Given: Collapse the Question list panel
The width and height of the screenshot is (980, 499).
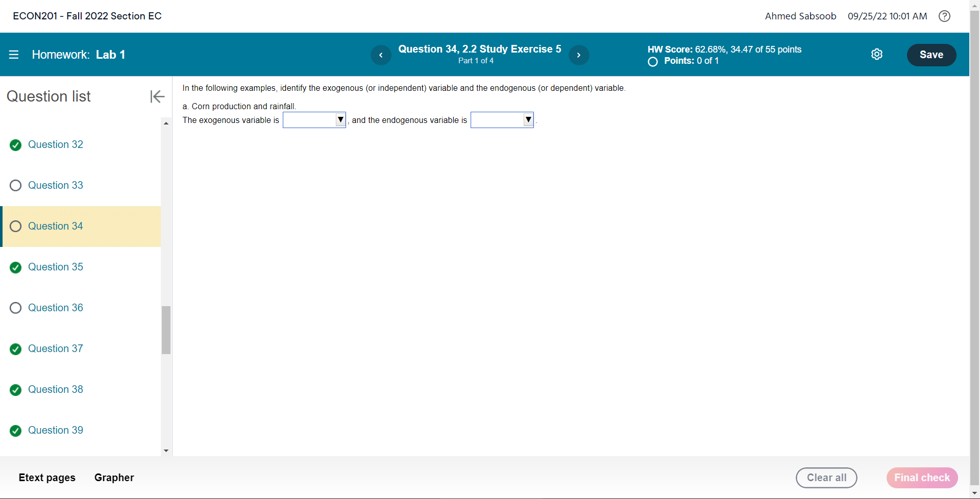Looking at the screenshot, I should tap(157, 96).
